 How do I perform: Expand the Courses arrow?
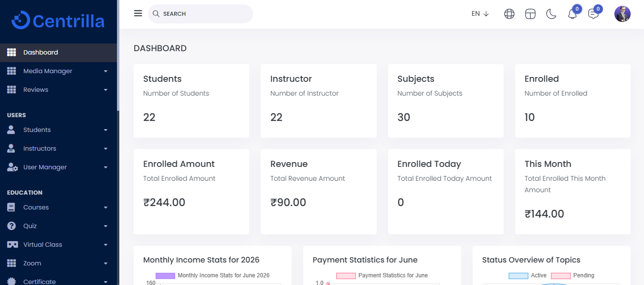coord(106,208)
